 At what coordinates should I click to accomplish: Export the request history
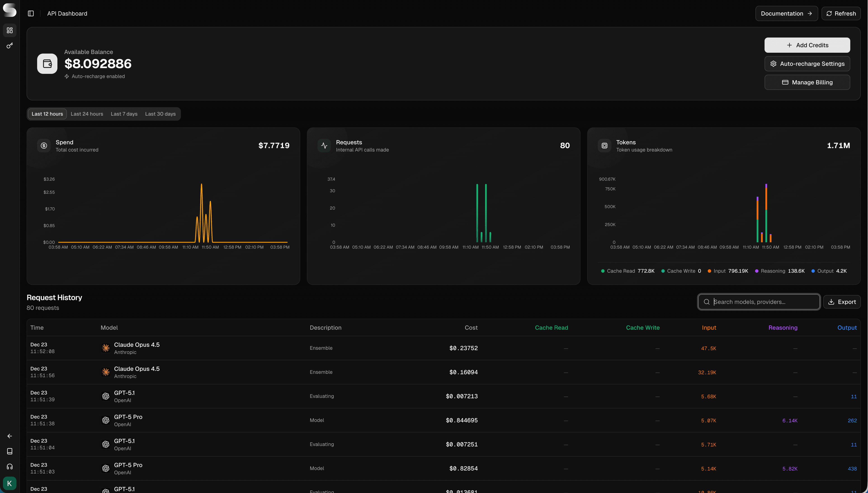pos(842,302)
